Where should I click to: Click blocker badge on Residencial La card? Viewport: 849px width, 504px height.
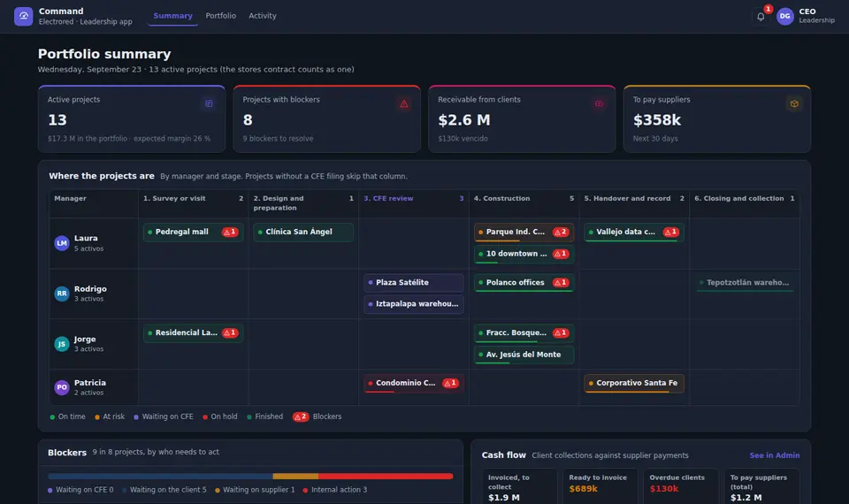tap(230, 332)
